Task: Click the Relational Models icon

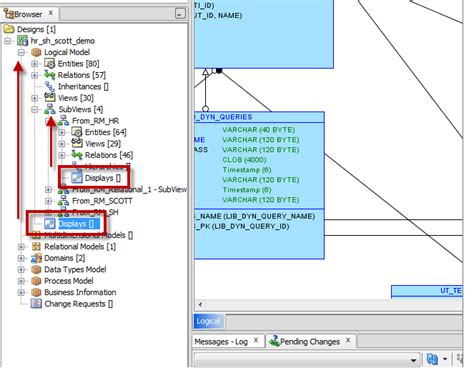Action: pos(36,246)
